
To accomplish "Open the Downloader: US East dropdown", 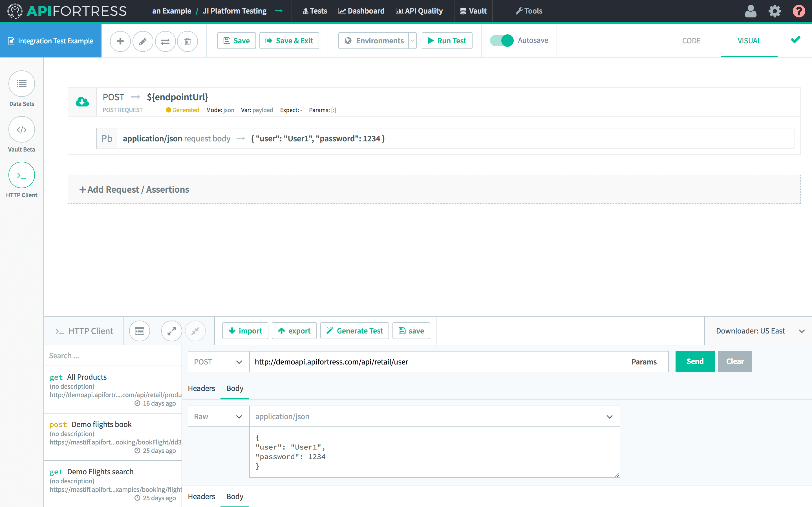I will pyautogui.click(x=759, y=331).
